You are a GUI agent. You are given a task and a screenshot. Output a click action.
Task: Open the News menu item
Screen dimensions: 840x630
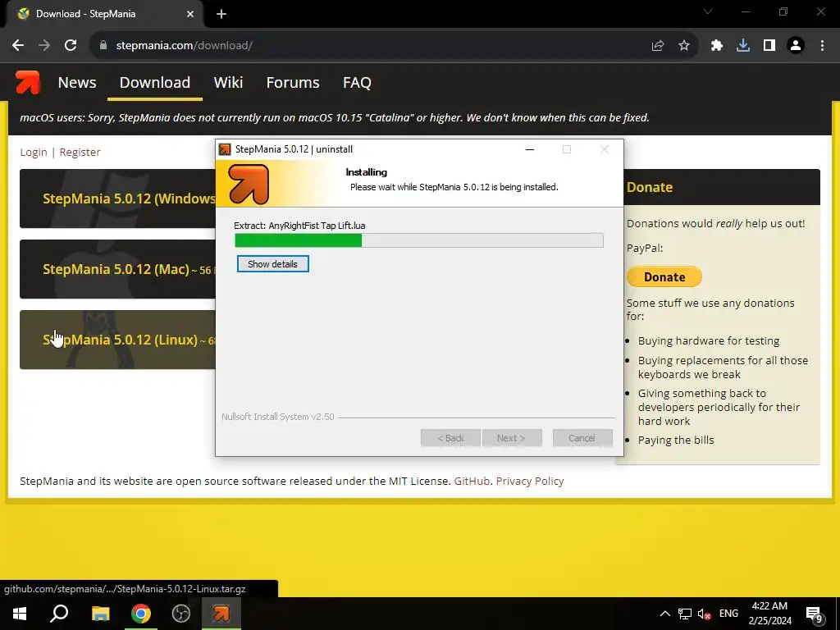(x=77, y=83)
